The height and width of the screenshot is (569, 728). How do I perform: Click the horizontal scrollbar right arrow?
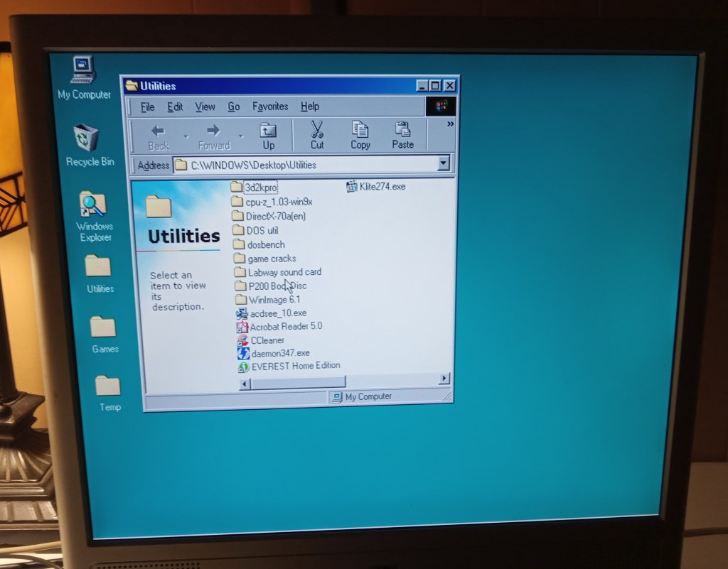click(444, 379)
